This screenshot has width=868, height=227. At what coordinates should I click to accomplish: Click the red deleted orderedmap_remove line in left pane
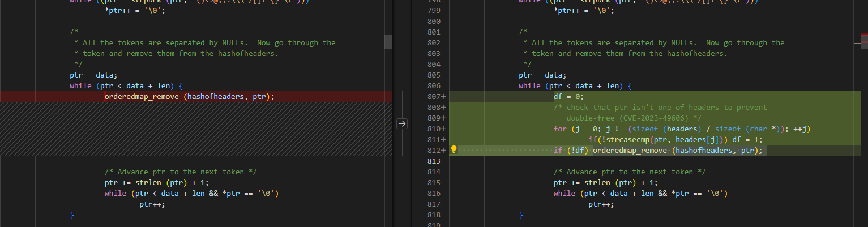(189, 97)
